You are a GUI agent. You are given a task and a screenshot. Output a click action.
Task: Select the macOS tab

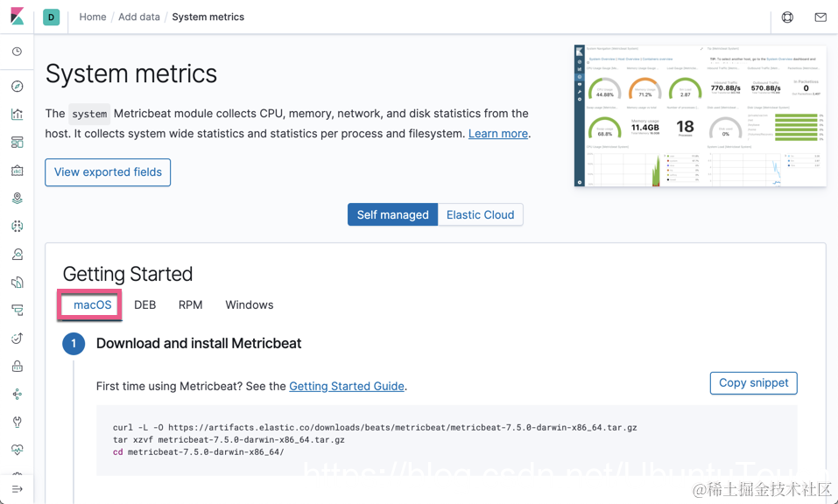(93, 304)
